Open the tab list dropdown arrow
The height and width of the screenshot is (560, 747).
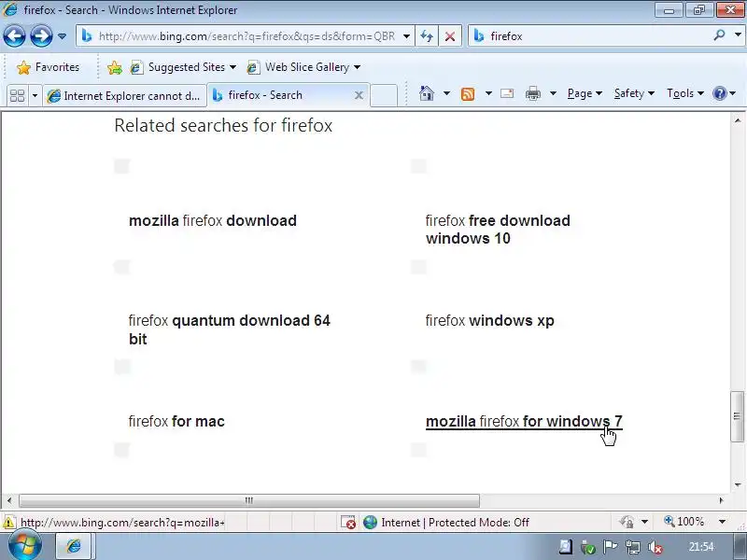coord(35,96)
